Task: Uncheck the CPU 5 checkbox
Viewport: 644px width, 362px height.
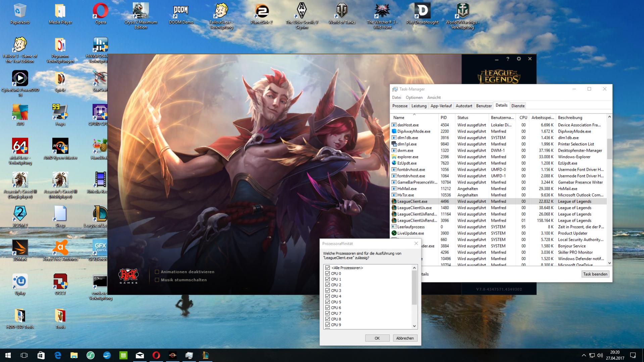Action: [x=328, y=302]
